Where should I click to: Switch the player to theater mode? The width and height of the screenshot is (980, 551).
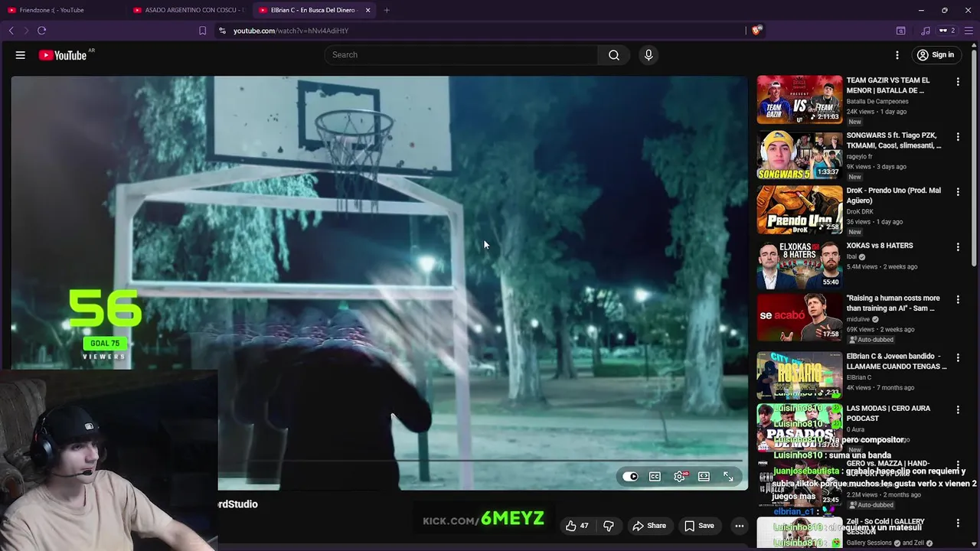pyautogui.click(x=704, y=476)
